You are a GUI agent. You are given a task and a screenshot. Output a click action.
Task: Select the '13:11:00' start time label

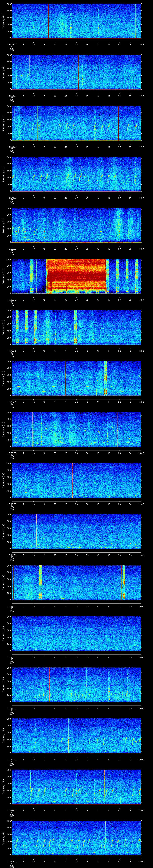[12, 555]
